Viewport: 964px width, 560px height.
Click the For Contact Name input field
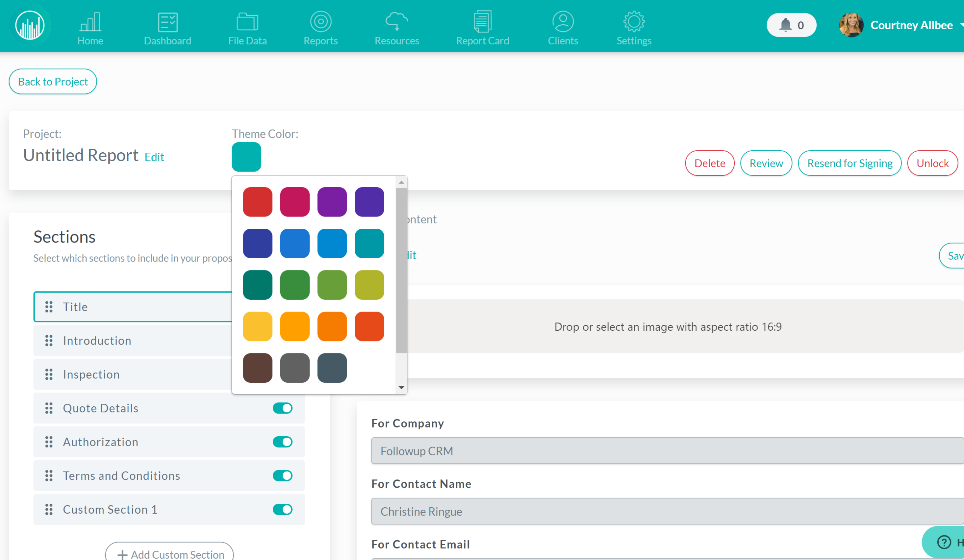[667, 511]
